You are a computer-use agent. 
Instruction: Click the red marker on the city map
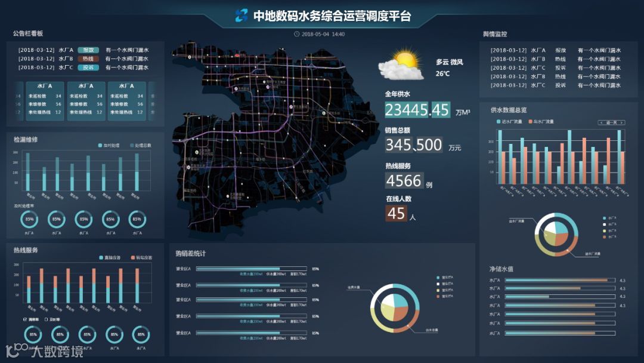point(237,55)
